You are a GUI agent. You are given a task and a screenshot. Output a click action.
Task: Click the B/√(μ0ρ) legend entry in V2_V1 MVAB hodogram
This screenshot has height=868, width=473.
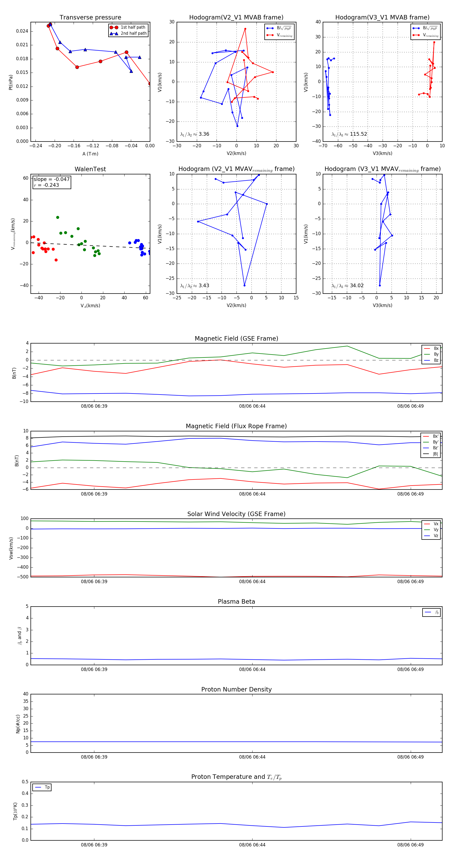(x=279, y=28)
